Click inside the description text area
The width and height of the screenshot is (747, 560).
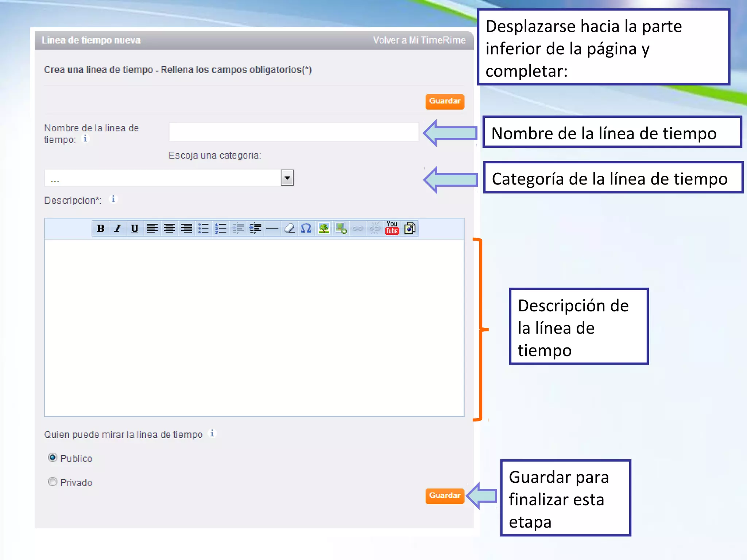tap(254, 328)
